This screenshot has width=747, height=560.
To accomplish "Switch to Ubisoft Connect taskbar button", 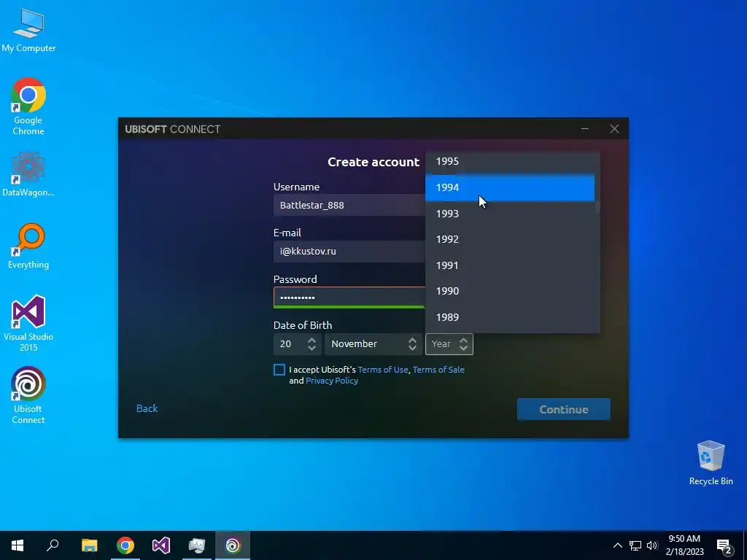I will (233, 545).
